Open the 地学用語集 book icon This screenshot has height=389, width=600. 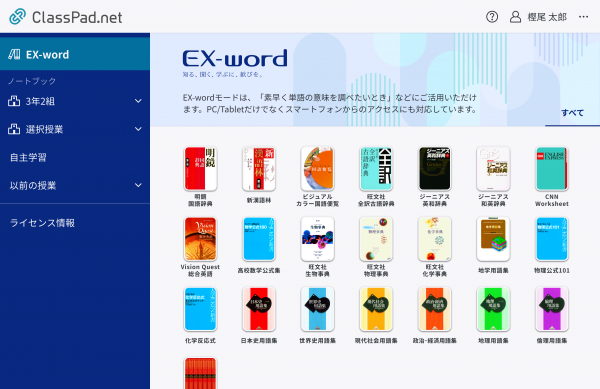coord(493,239)
